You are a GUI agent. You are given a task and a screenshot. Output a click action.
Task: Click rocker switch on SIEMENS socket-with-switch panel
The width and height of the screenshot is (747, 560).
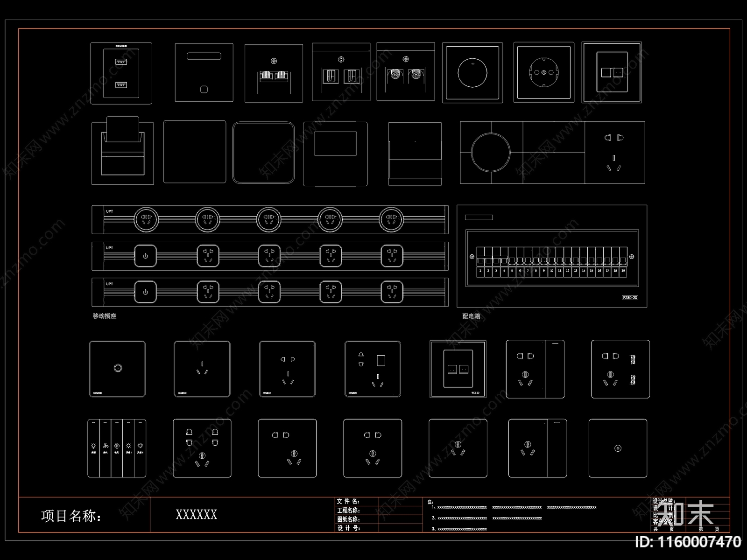381,361
